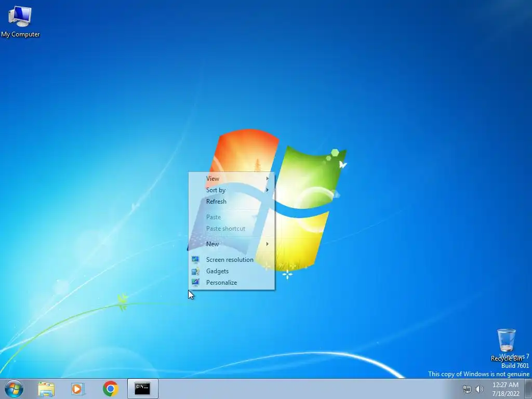Expand the Sort by submenu arrow
Image resolution: width=532 pixels, height=399 pixels.
[268, 190]
